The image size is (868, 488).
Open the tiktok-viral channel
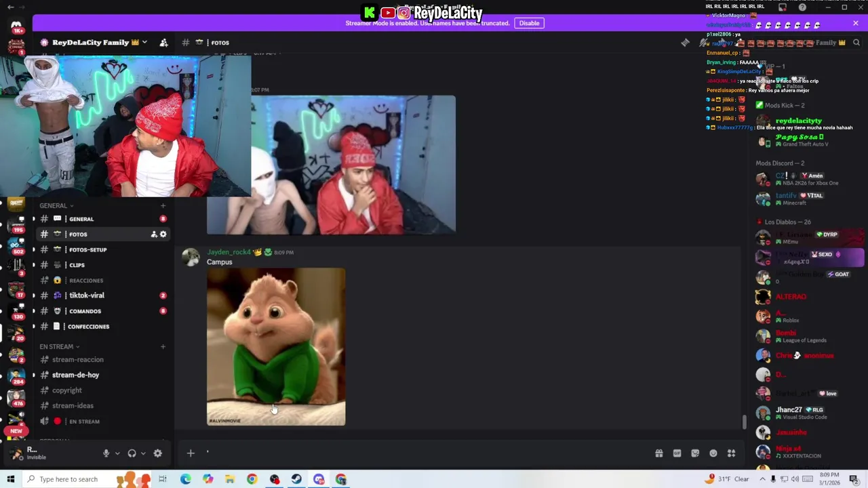tap(102, 296)
